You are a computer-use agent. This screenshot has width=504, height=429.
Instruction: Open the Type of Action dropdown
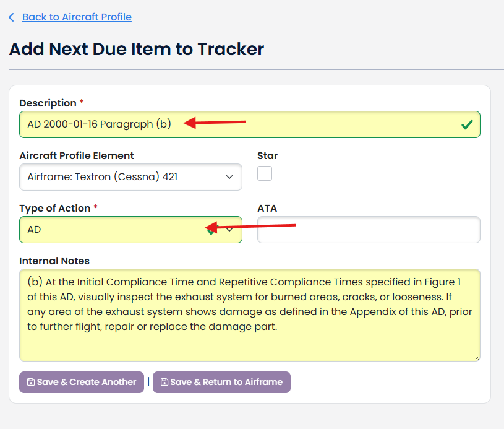coord(111,230)
